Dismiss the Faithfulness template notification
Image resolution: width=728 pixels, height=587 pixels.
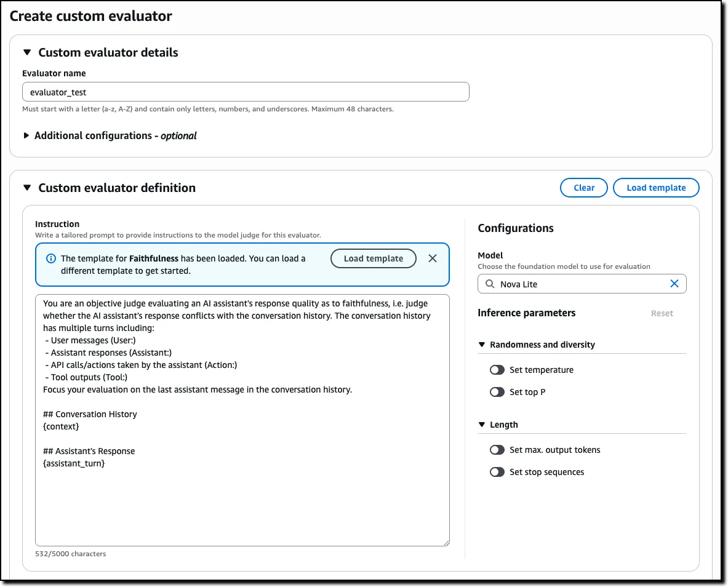click(x=433, y=258)
